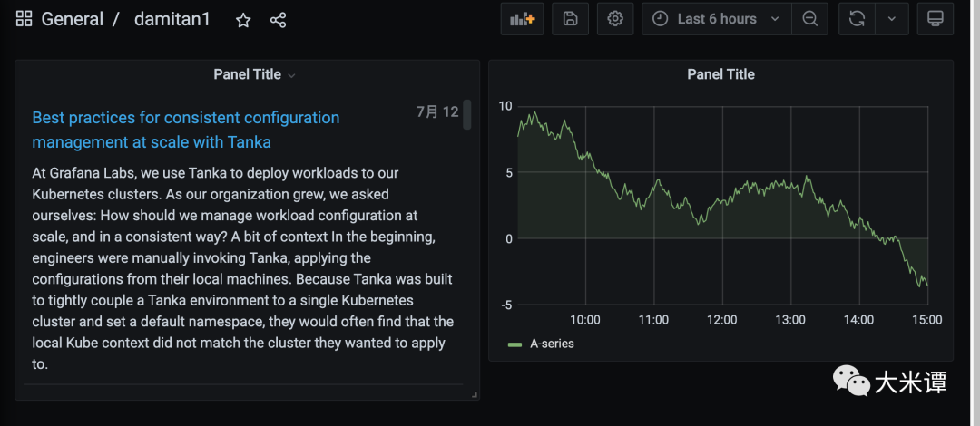Click the news panel scrollbar

466,114
